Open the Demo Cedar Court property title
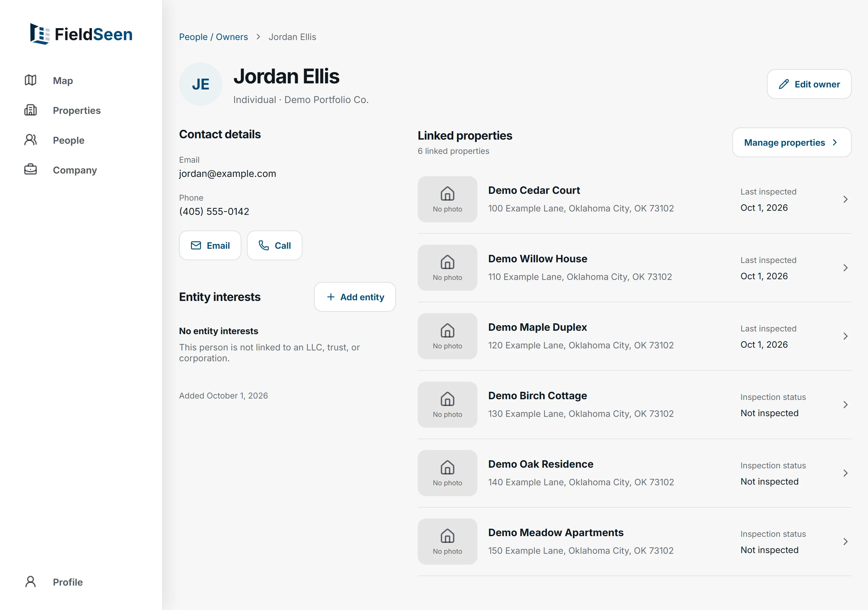This screenshot has width=868, height=610. [534, 190]
